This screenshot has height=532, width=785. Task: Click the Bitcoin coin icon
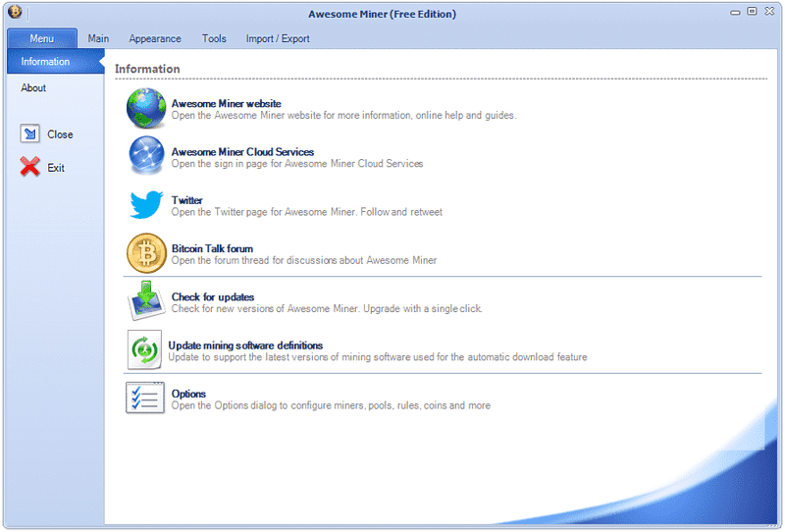click(x=146, y=253)
